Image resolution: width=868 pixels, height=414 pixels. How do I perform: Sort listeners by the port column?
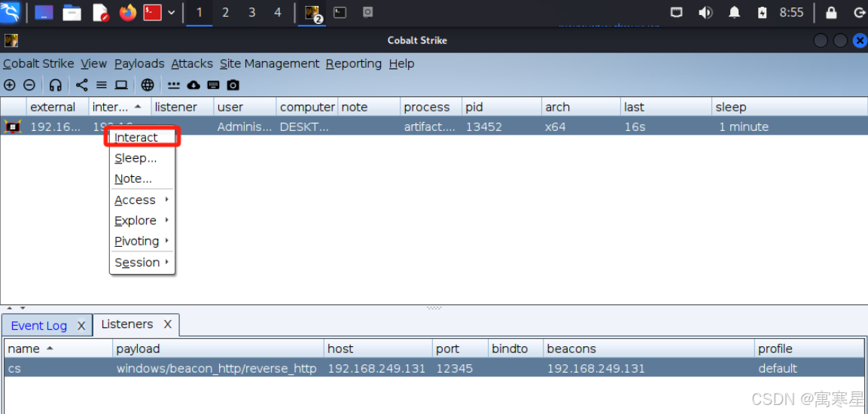click(x=460, y=349)
